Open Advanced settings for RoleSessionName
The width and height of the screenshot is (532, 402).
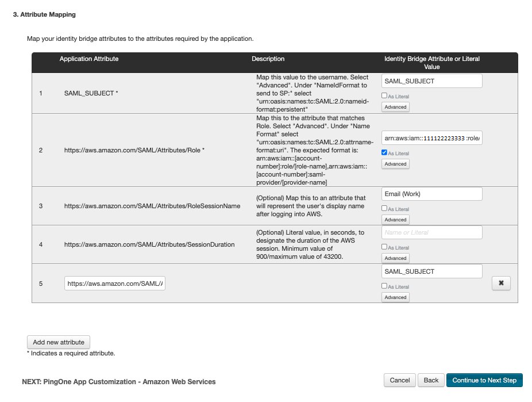(x=395, y=219)
